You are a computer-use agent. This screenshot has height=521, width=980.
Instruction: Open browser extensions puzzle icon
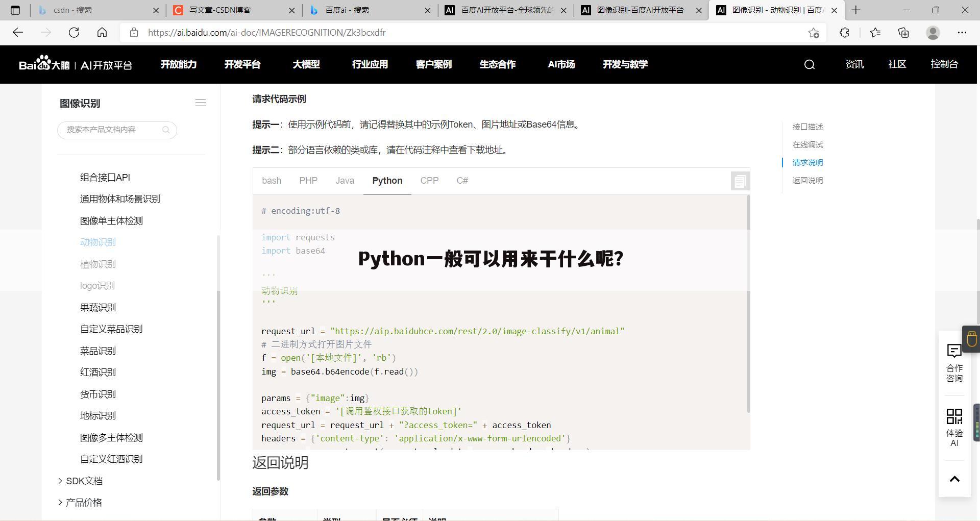coord(844,33)
